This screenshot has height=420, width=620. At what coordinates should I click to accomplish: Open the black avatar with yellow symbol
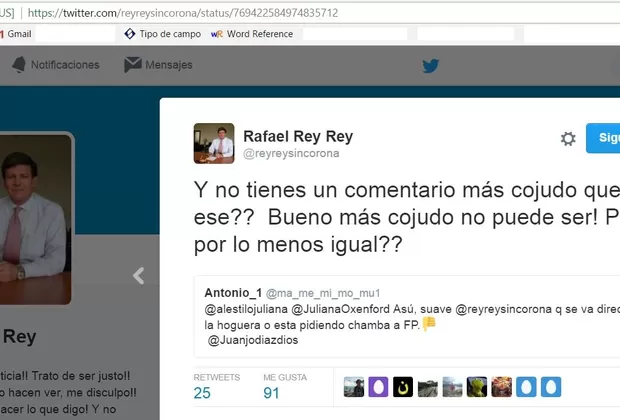point(403,387)
